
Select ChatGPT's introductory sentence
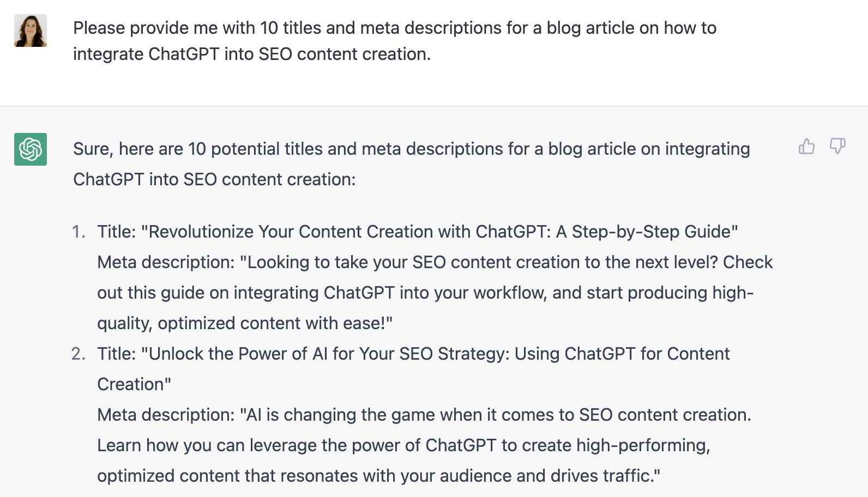tap(411, 163)
